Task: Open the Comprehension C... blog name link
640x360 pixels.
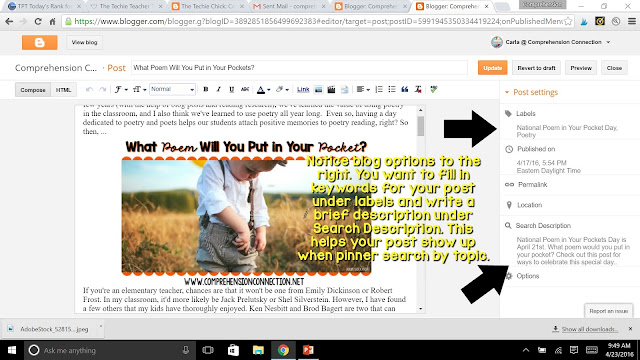Action: [x=56, y=68]
